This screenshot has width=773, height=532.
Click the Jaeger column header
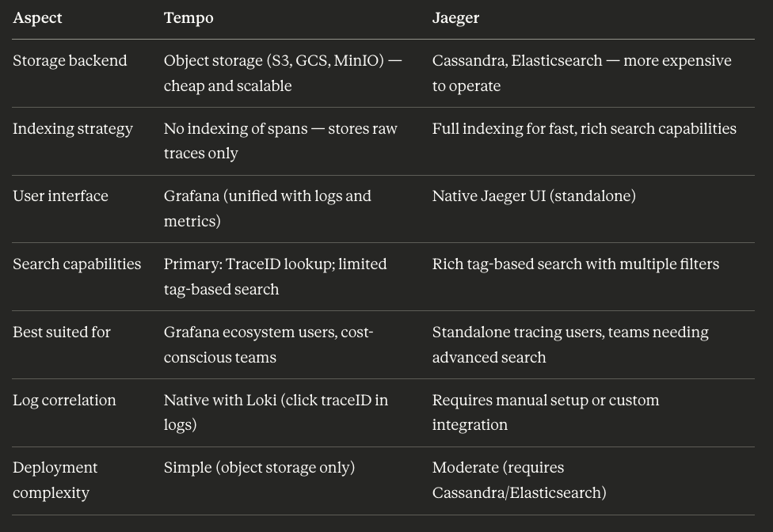coord(455,18)
